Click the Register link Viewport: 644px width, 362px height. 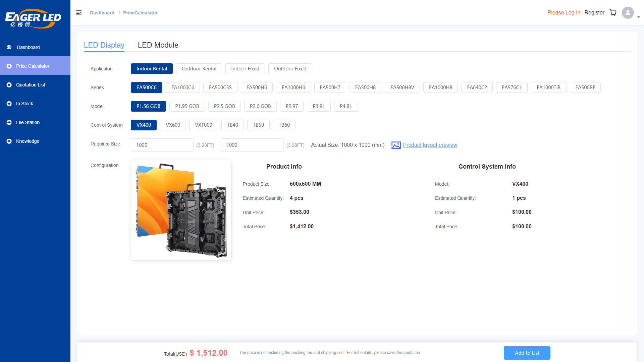tap(594, 12)
